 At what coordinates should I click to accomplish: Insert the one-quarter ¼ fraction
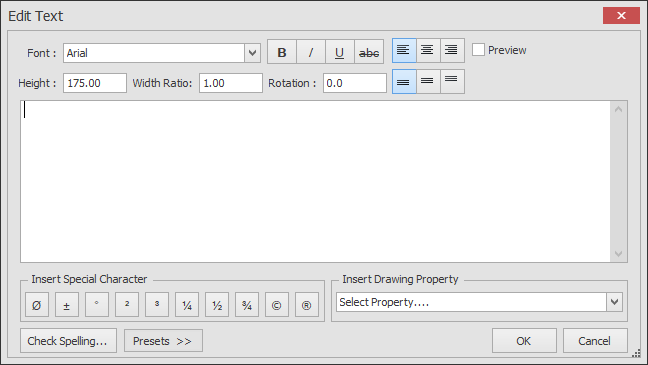tap(187, 305)
